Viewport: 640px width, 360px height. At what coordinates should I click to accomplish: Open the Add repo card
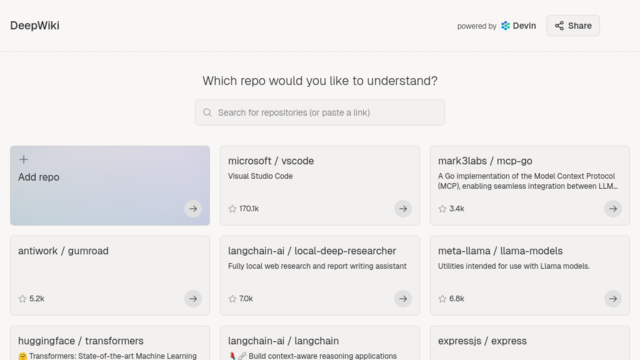click(x=110, y=185)
